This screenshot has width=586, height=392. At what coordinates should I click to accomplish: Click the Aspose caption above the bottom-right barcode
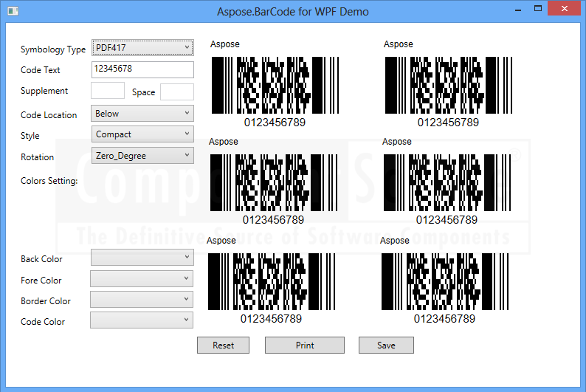tap(394, 240)
